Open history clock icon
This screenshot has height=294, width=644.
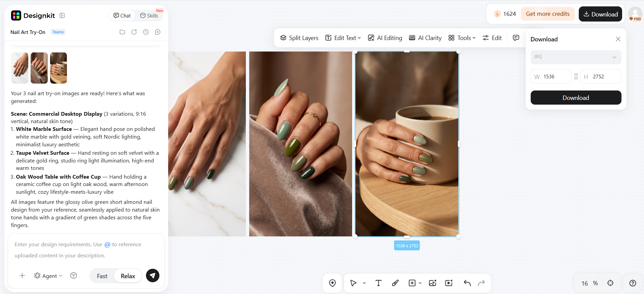[x=146, y=32]
